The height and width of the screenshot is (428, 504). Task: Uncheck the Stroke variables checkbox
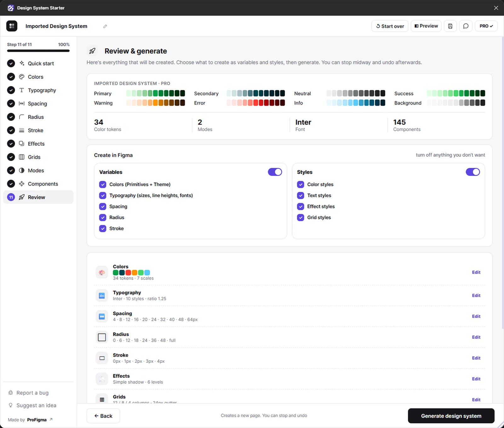tap(103, 229)
